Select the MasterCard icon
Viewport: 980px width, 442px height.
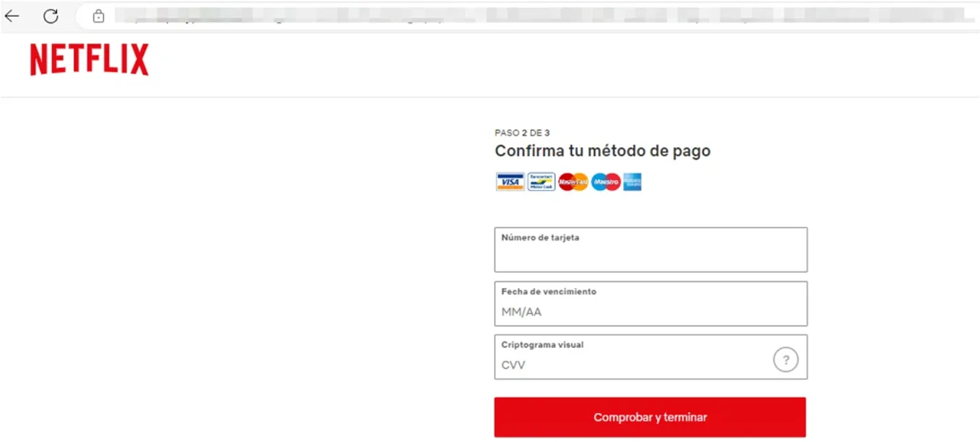[x=573, y=182]
